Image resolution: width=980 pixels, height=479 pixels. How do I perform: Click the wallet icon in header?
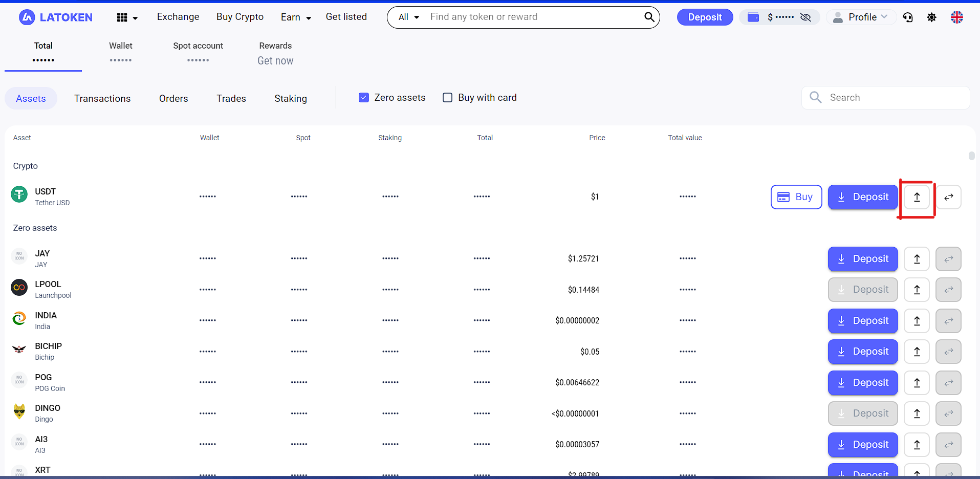pyautogui.click(x=753, y=17)
